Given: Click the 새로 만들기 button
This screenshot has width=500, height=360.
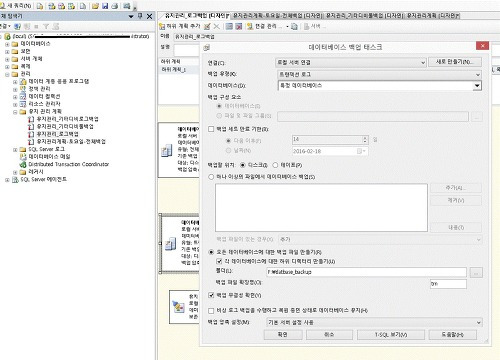Looking at the screenshot, I should [454, 62].
